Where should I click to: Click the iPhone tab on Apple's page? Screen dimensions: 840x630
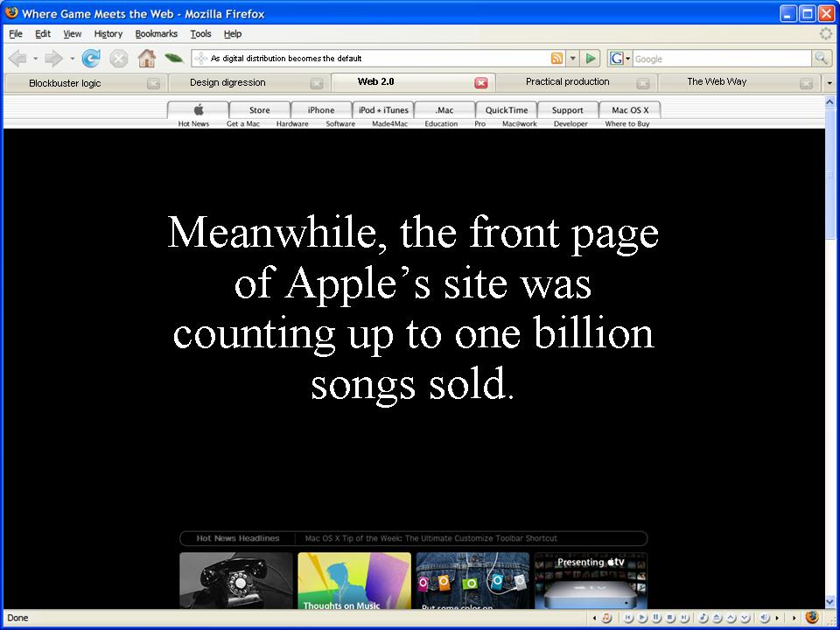[x=321, y=110]
